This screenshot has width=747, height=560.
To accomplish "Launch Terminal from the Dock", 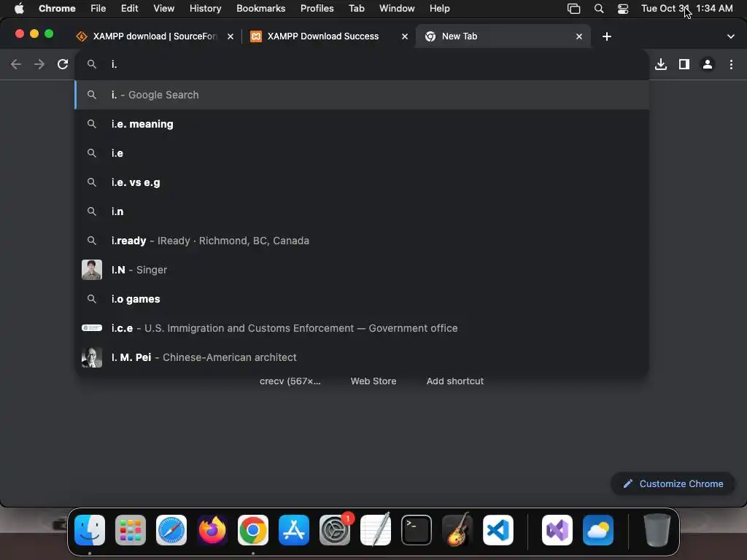I will click(x=417, y=530).
